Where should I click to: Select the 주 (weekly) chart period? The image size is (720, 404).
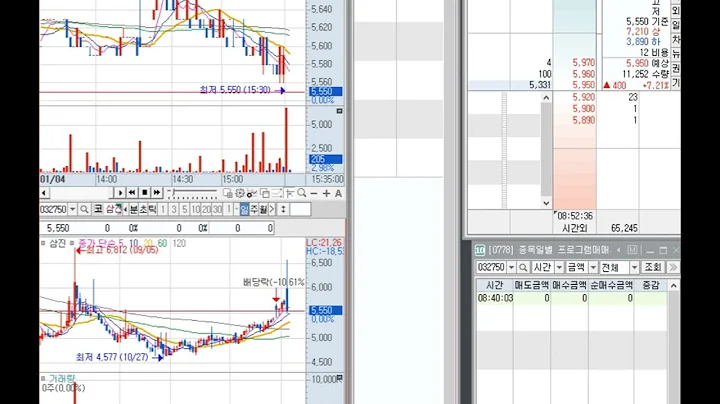tap(254, 209)
